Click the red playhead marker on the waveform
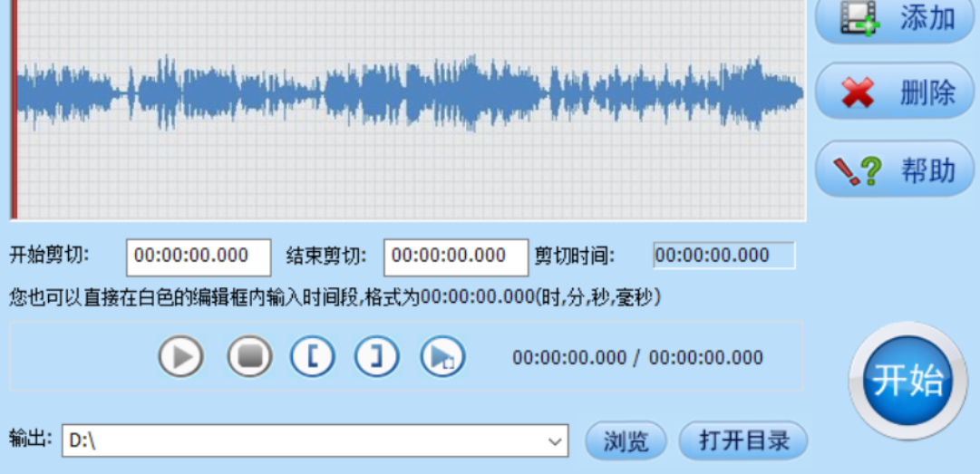980x474 pixels. [15, 110]
